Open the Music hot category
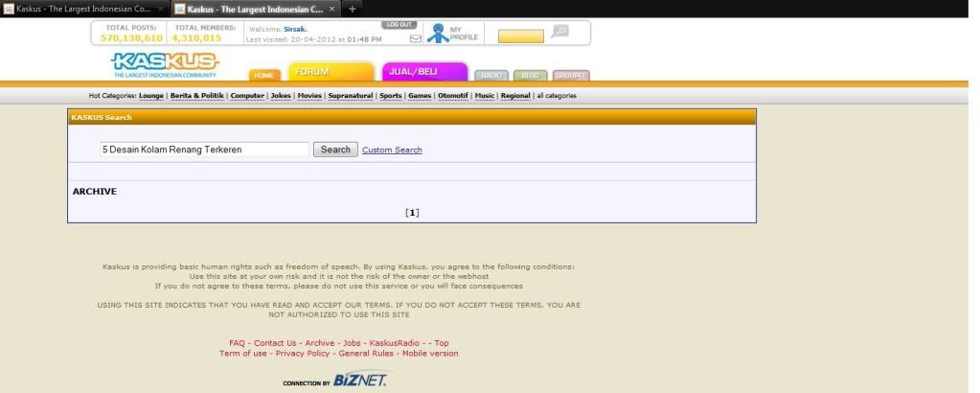 (x=485, y=96)
